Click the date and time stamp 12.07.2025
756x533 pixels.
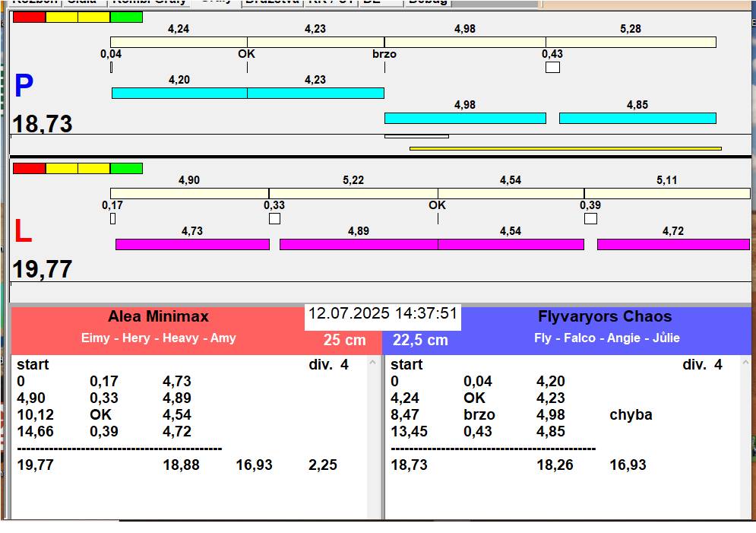point(383,313)
